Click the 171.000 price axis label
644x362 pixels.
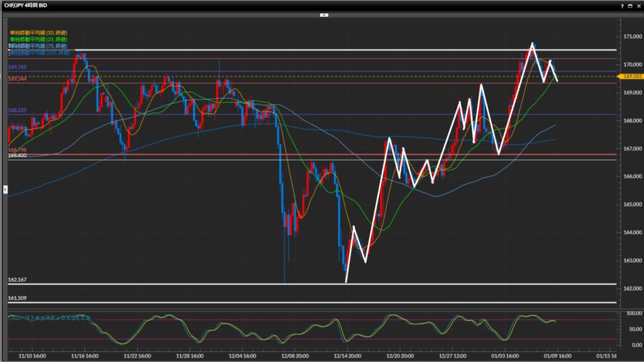pyautogui.click(x=630, y=36)
